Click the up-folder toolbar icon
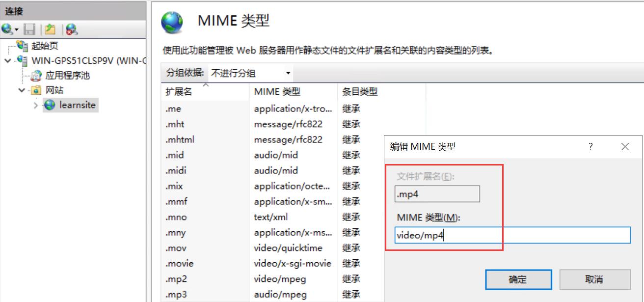Viewport: 644px width, 302px height. coord(50,29)
